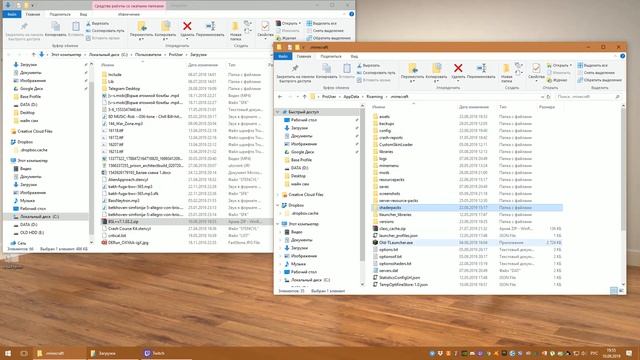Select Old-TLauncher.exe in .minecraft window
The width and height of the screenshot is (640, 360).
tap(467, 242)
